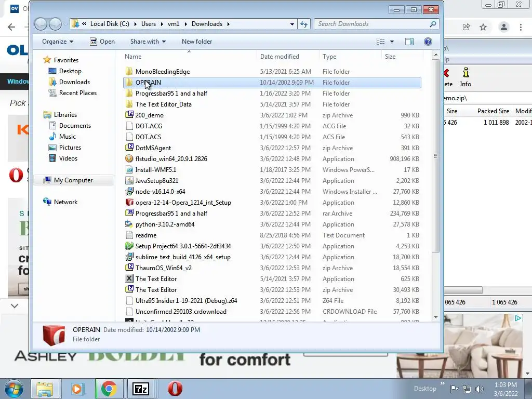The image size is (532, 399).
Task: Click the Install-WMF5.1 PowerShell script icon
Action: [x=129, y=170]
